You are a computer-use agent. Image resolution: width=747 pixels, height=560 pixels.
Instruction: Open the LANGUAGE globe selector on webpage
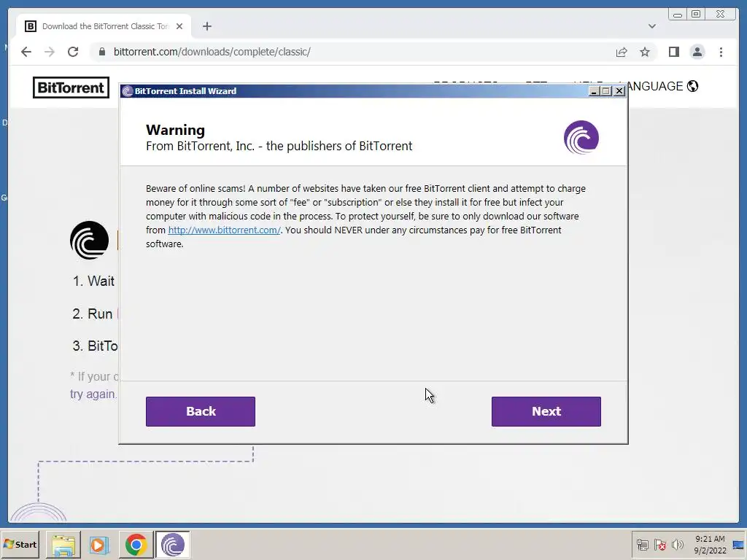(x=693, y=86)
